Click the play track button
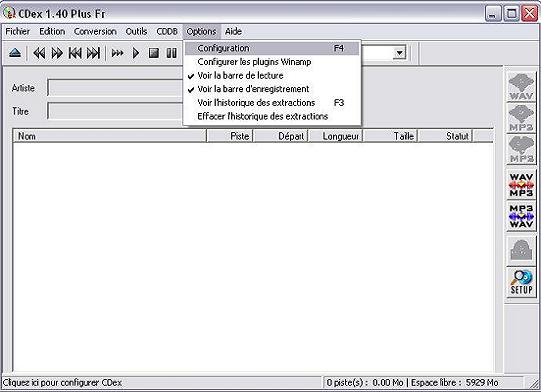 coord(136,53)
